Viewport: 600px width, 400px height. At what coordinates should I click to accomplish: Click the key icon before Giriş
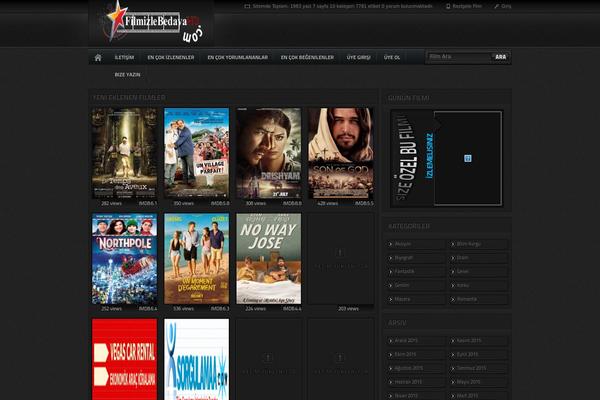pos(497,6)
